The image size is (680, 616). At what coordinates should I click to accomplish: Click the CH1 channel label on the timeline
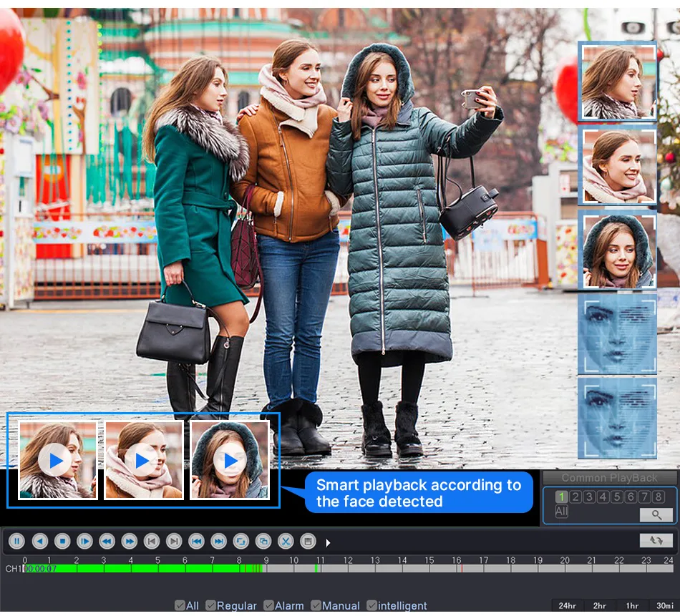13,568
